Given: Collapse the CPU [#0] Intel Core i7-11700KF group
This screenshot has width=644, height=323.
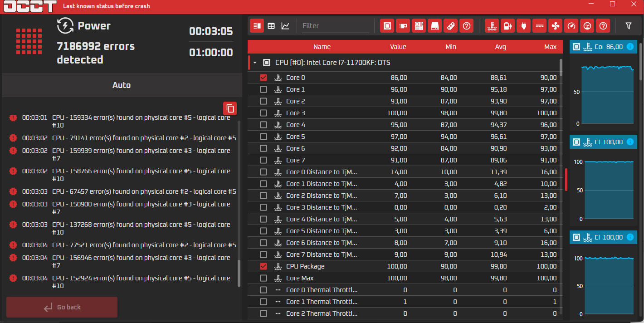Looking at the screenshot, I should 255,63.
